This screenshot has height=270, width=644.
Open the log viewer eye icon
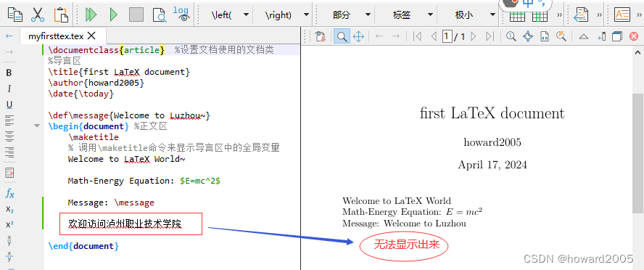click(x=181, y=14)
